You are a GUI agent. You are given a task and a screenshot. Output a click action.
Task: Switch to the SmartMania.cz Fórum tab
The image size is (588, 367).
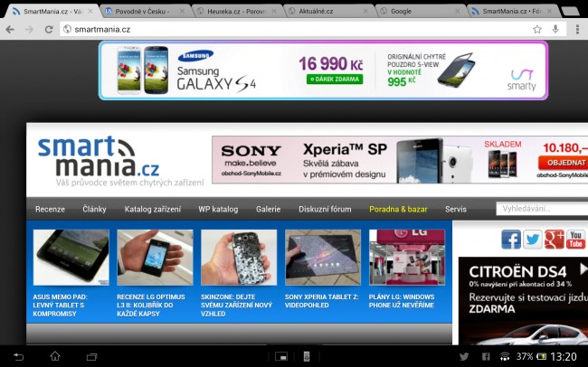512,11
